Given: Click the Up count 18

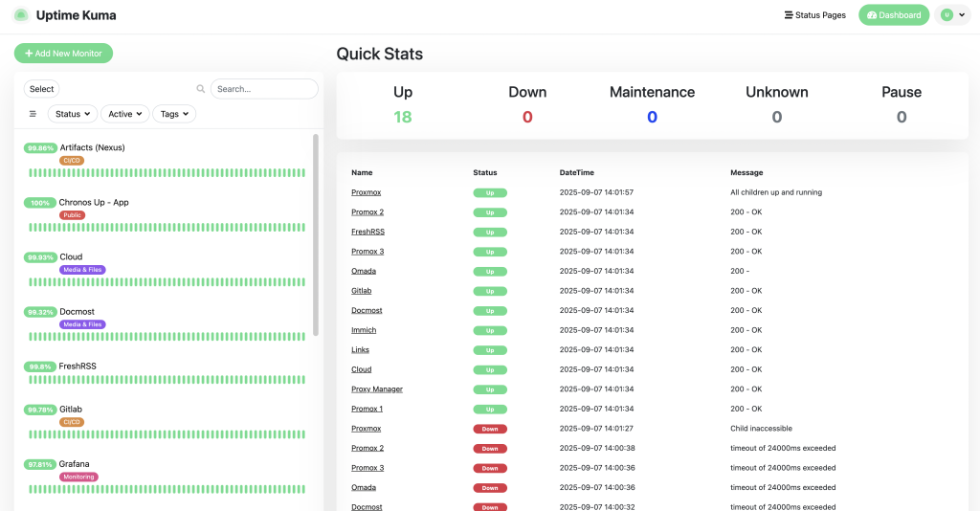Looking at the screenshot, I should (403, 117).
